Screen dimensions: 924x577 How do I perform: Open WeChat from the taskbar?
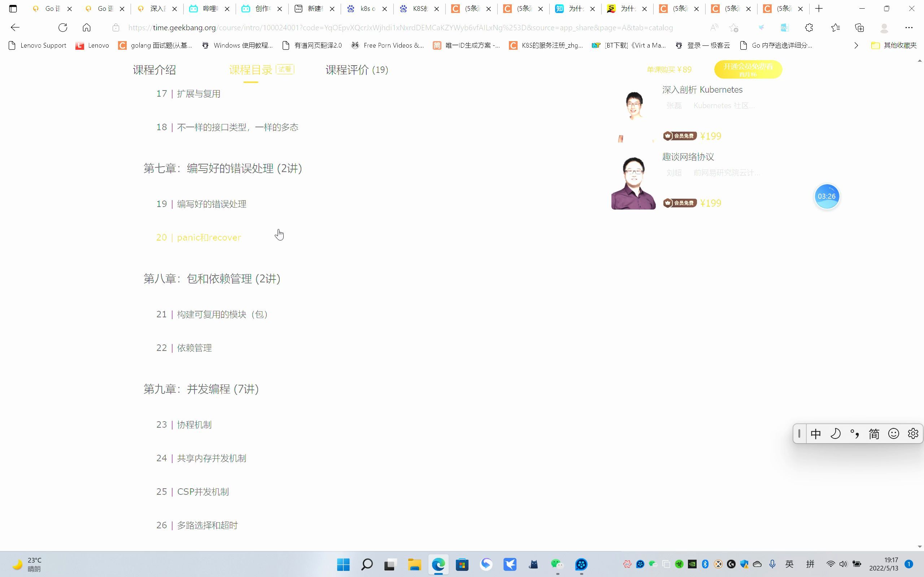pos(557,564)
